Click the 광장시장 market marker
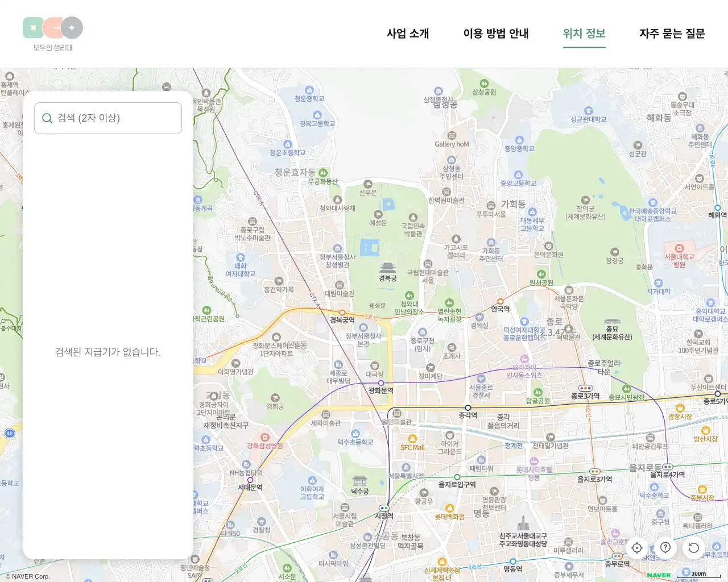This screenshot has height=582, width=728. [x=680, y=408]
